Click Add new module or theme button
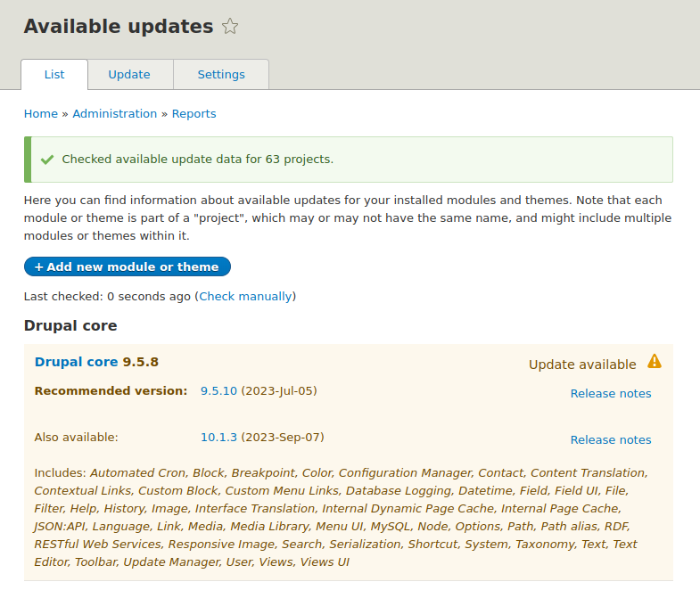Screen dimensions: 700x590 click(128, 266)
